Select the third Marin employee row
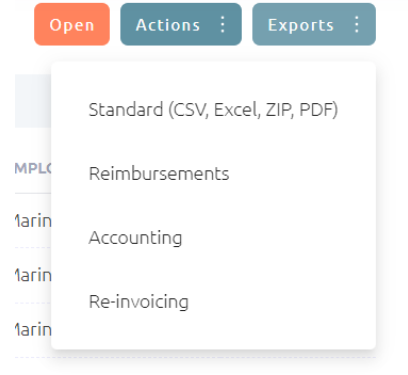This screenshot has width=408, height=375. pos(33,330)
